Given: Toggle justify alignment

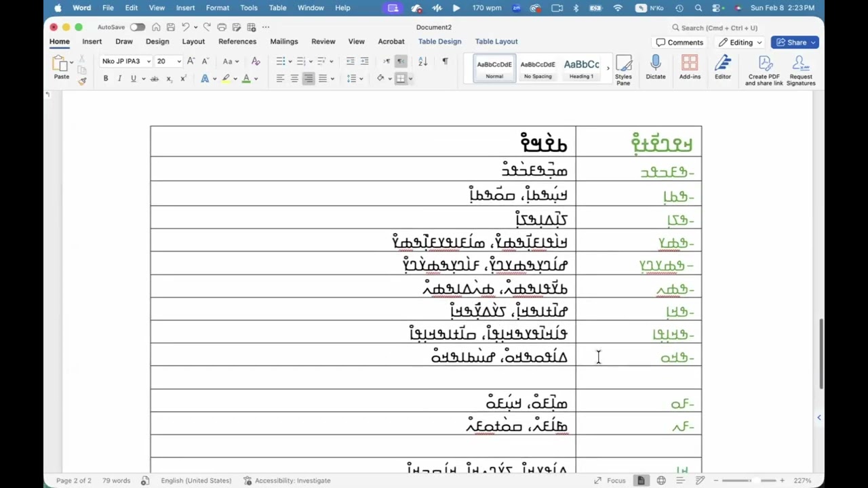Looking at the screenshot, I should (x=323, y=79).
